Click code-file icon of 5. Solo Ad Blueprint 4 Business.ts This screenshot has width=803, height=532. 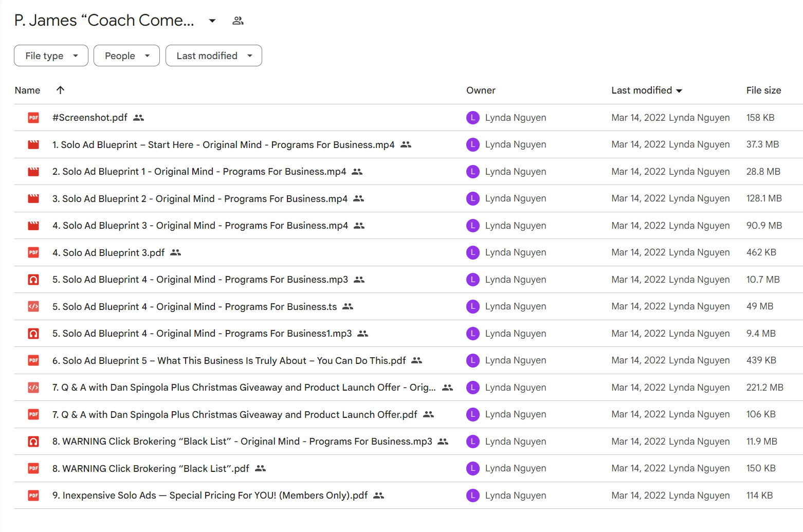[33, 306]
